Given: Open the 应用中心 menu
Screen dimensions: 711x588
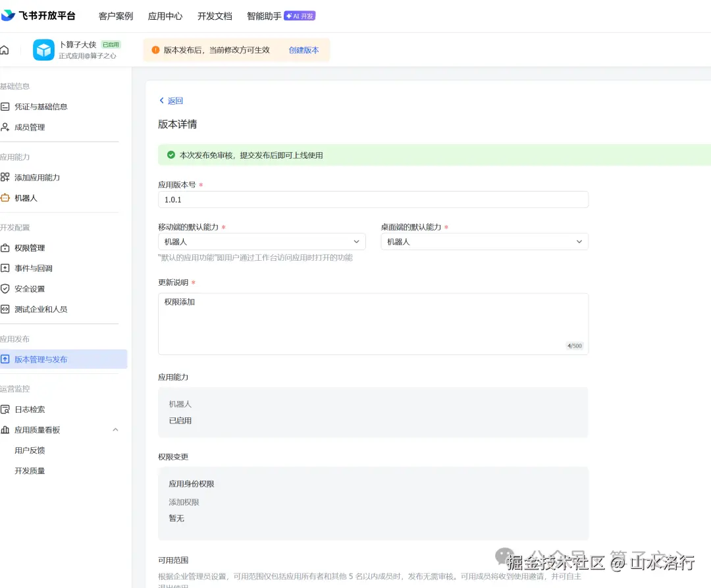Looking at the screenshot, I should (x=165, y=16).
